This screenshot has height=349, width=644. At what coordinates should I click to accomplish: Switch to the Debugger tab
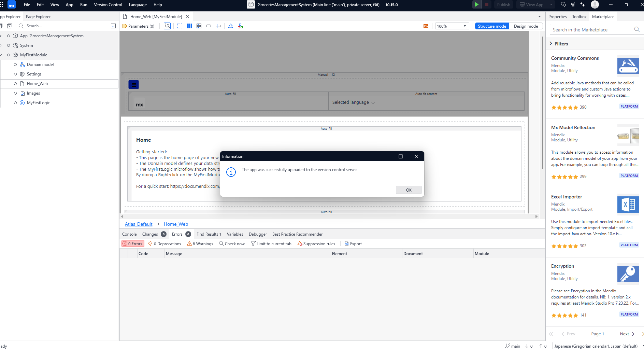coord(258,234)
